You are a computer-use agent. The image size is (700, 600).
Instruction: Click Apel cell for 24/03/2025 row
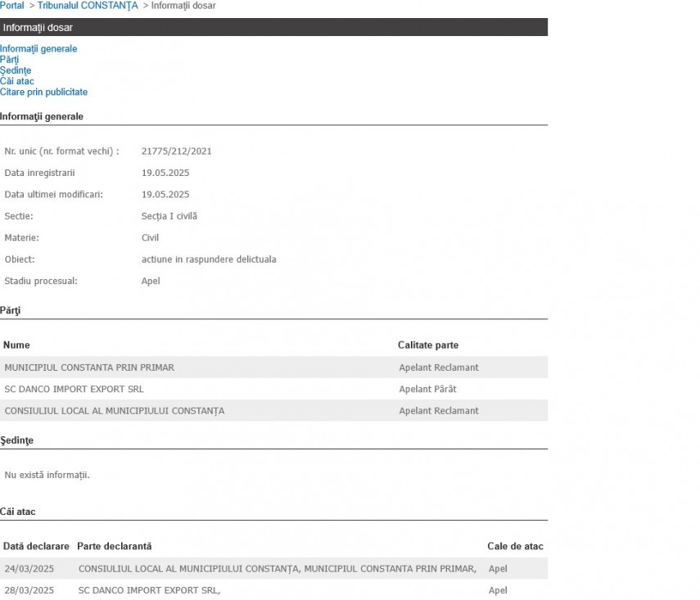tap(498, 569)
